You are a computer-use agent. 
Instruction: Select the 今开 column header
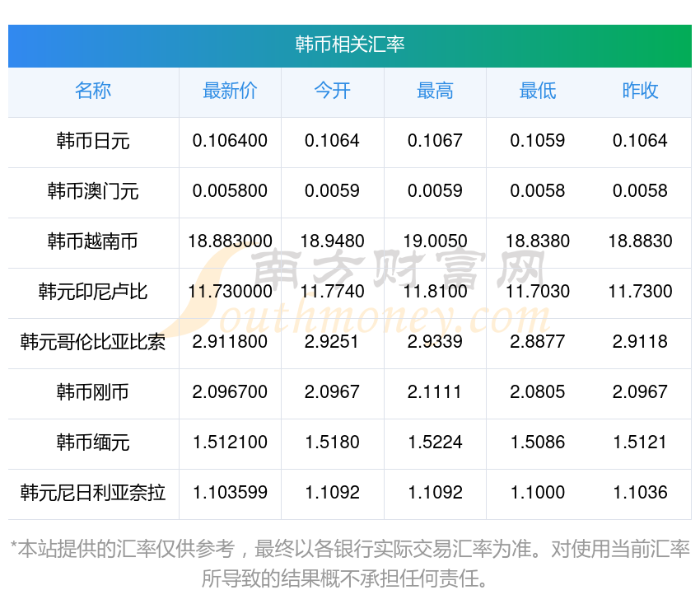332,91
